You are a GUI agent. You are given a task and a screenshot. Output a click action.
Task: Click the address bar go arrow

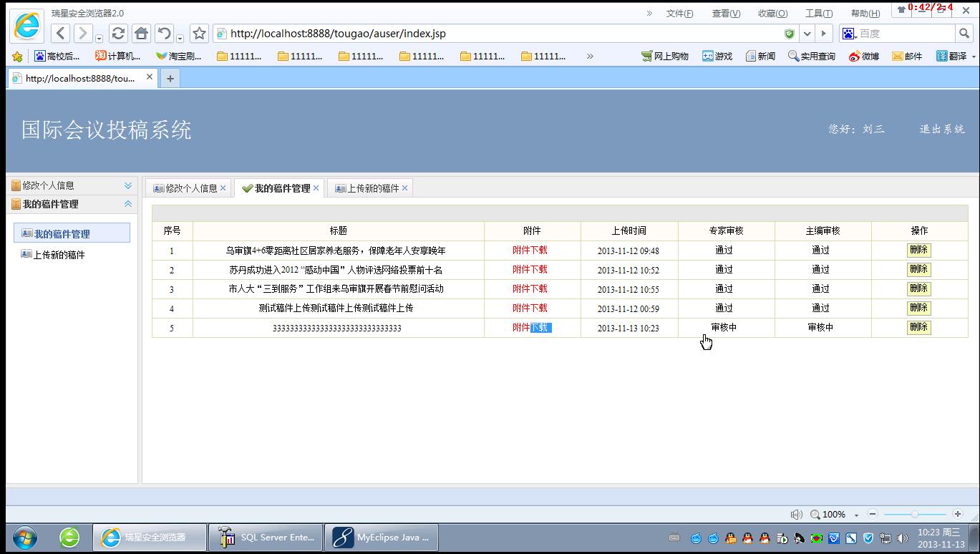(825, 34)
